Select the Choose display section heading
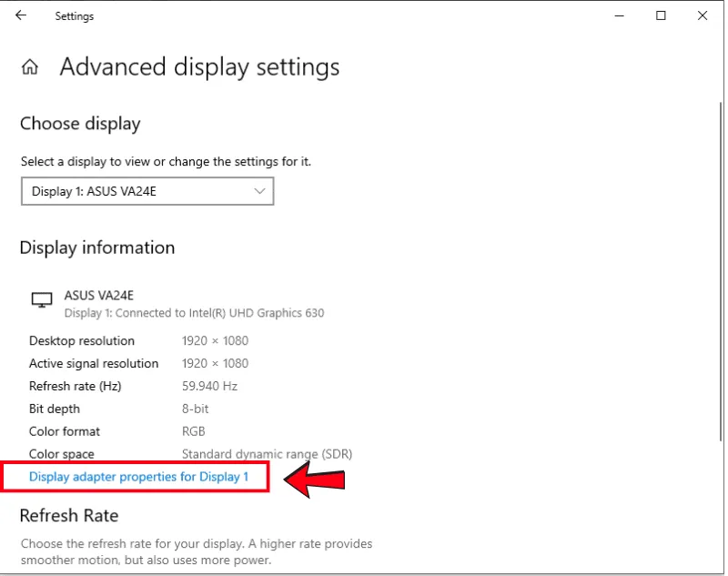This screenshot has width=728, height=576. pyautogui.click(x=82, y=124)
